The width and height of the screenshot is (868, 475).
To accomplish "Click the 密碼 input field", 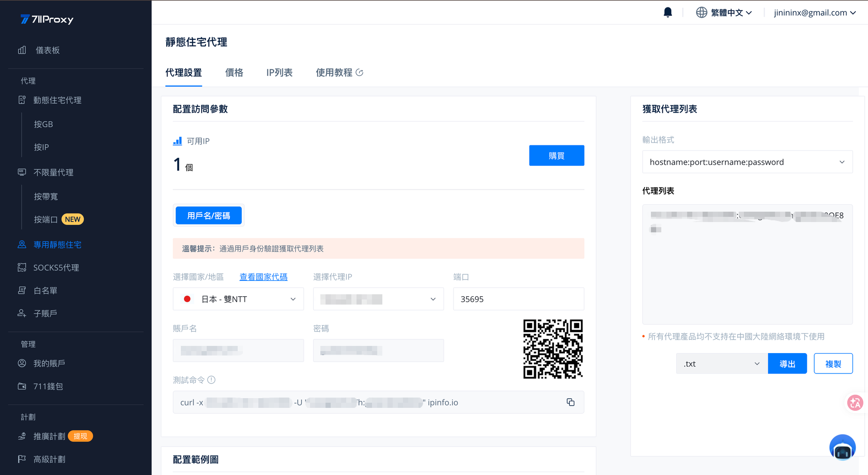I will [378, 351].
